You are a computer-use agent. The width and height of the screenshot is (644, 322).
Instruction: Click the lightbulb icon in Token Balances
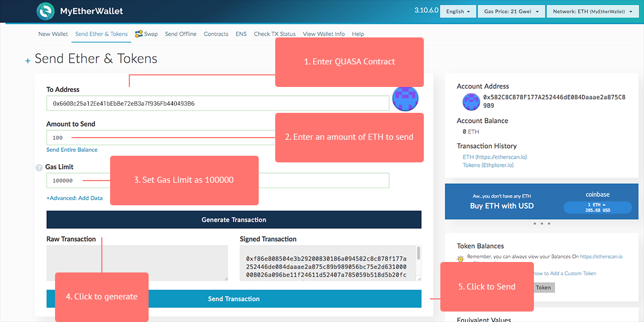click(461, 258)
